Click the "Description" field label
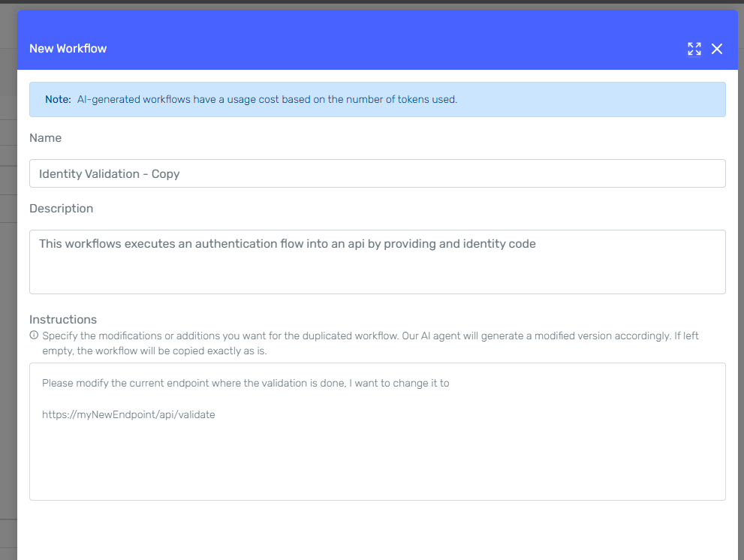The height and width of the screenshot is (560, 744). 61,209
